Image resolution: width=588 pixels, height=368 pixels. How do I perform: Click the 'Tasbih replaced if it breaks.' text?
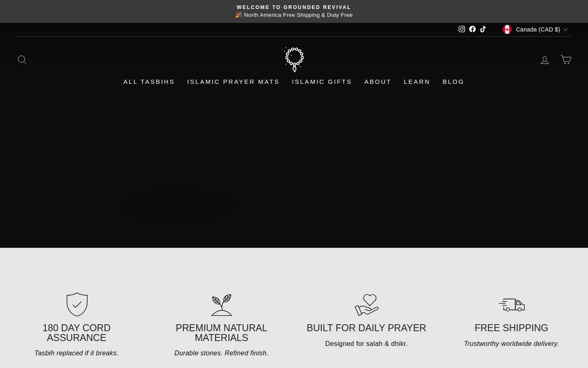coord(76,353)
